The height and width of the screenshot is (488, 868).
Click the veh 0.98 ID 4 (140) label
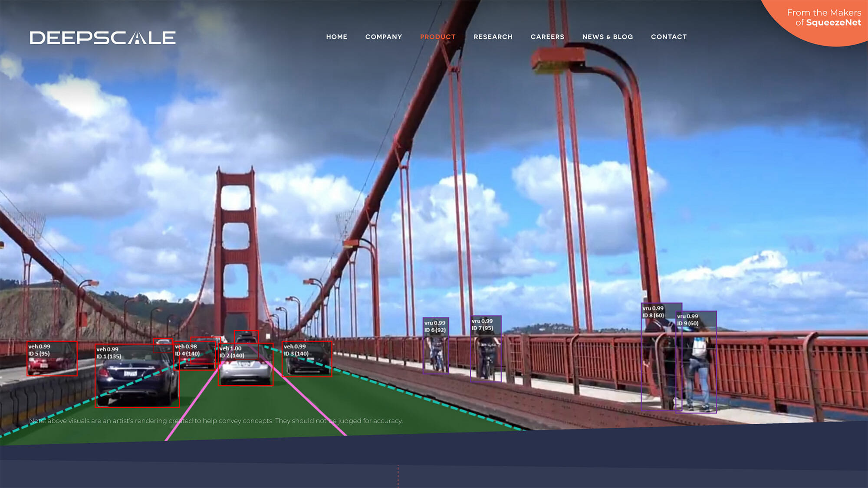(187, 350)
